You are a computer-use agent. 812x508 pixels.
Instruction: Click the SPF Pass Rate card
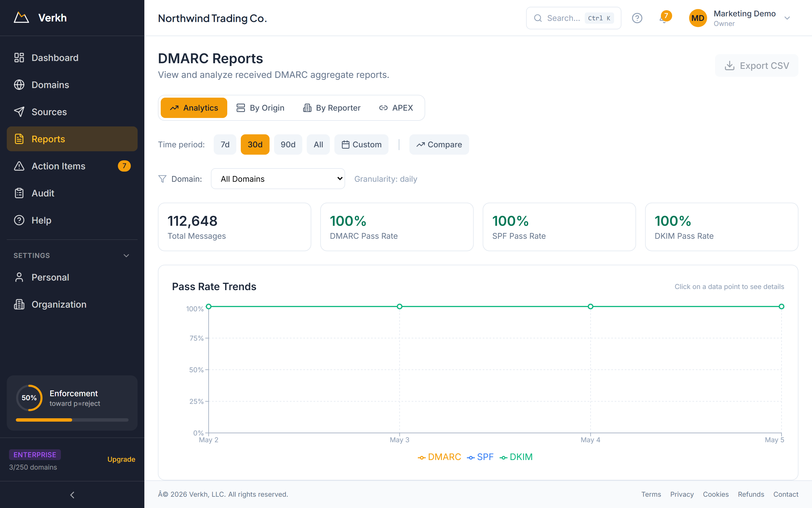pos(559,227)
